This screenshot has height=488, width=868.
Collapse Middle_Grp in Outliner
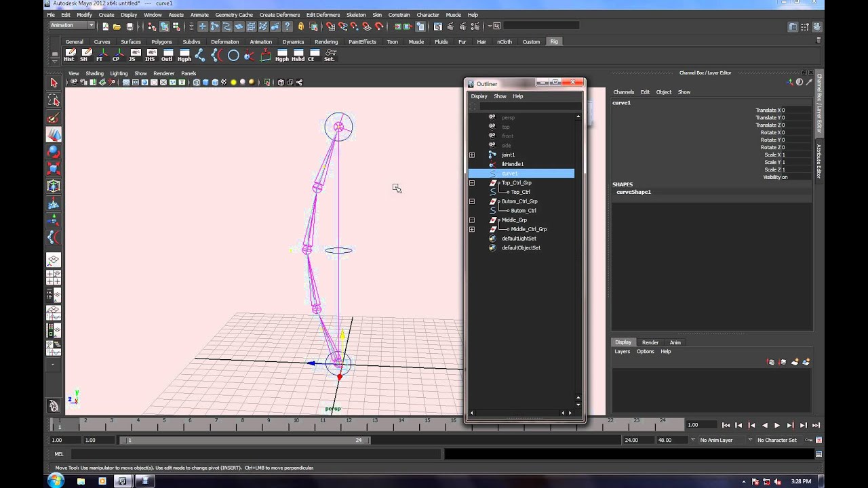[472, 220]
